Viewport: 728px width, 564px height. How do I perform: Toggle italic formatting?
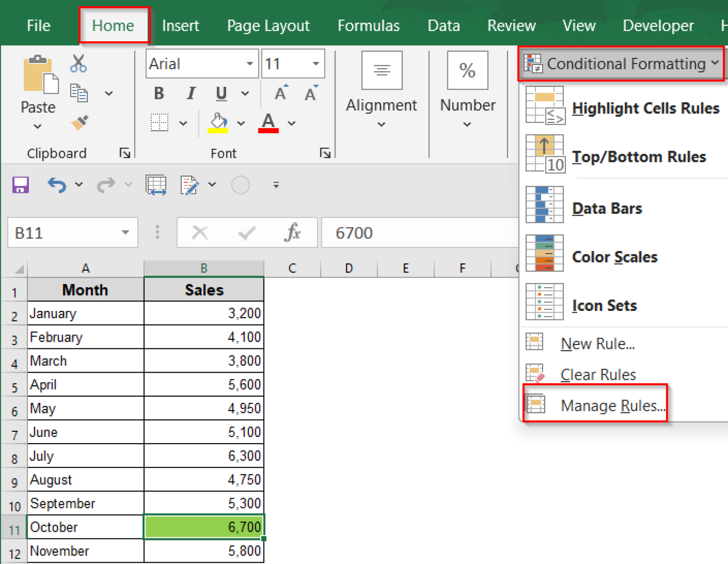191,93
